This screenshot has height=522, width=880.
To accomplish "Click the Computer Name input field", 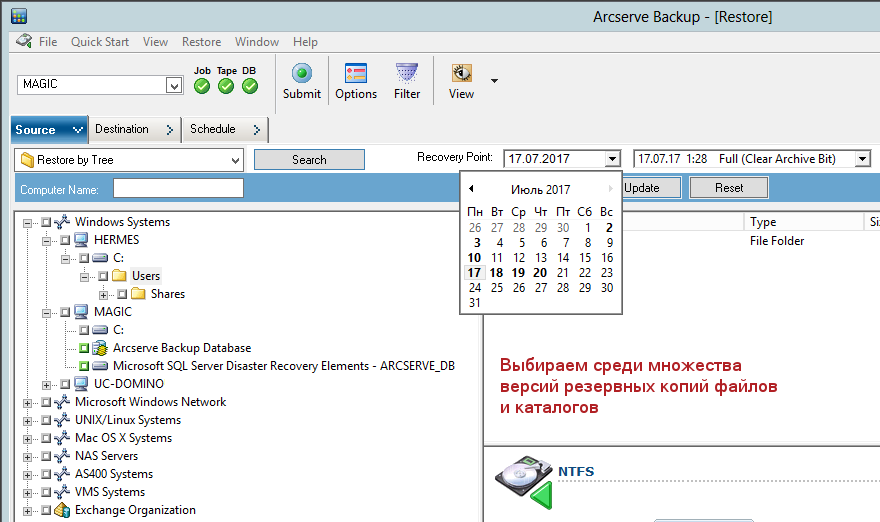I will 178,188.
